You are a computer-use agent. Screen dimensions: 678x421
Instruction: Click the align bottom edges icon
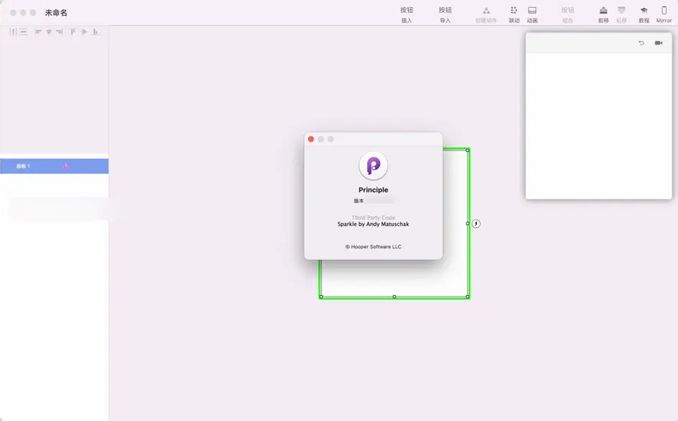(x=95, y=32)
